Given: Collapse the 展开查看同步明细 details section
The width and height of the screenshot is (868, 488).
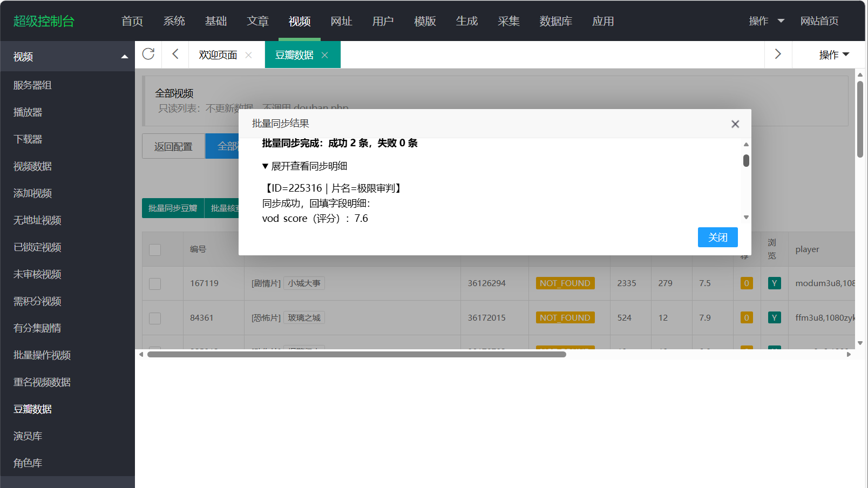Looking at the screenshot, I should click(x=304, y=166).
